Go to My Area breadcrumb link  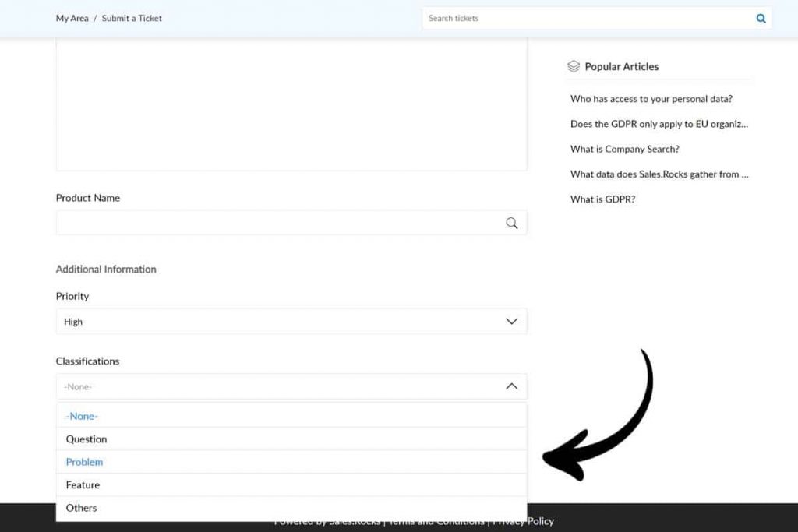pos(72,18)
